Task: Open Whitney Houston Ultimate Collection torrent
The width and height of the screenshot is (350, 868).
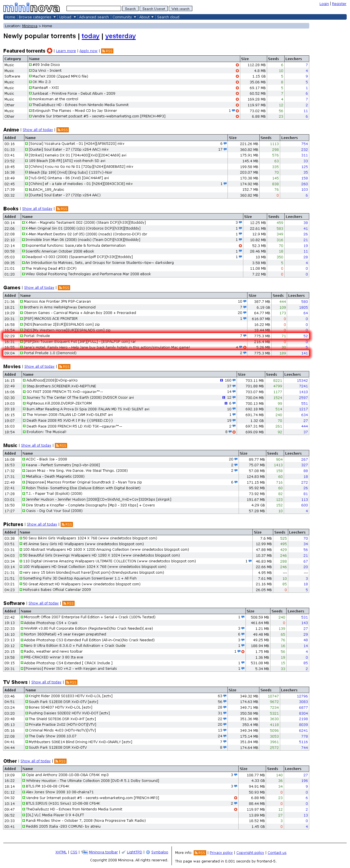Action: 92,781
